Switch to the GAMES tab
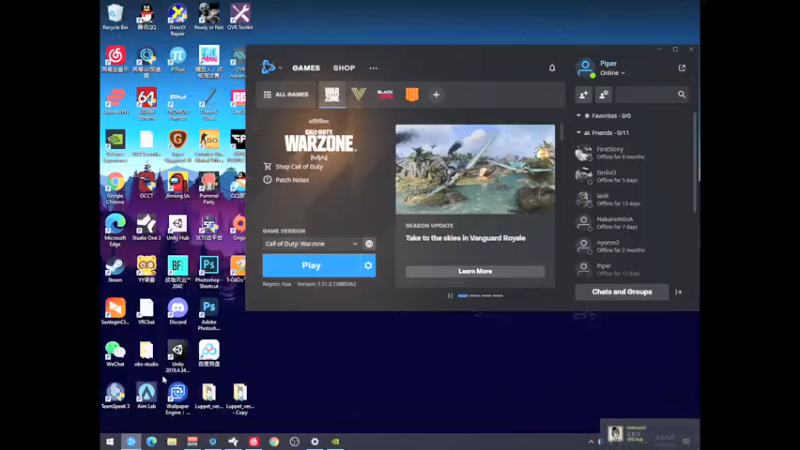Screen dimensions: 800x450 (306, 68)
